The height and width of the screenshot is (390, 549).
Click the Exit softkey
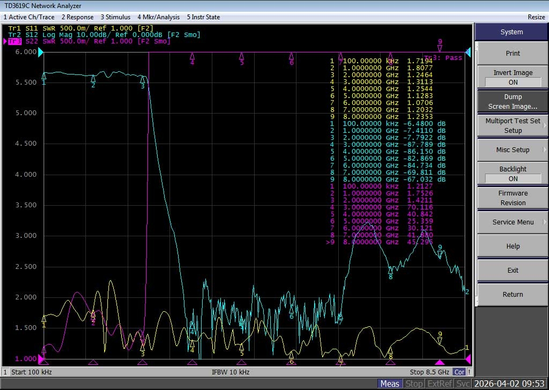(513, 270)
